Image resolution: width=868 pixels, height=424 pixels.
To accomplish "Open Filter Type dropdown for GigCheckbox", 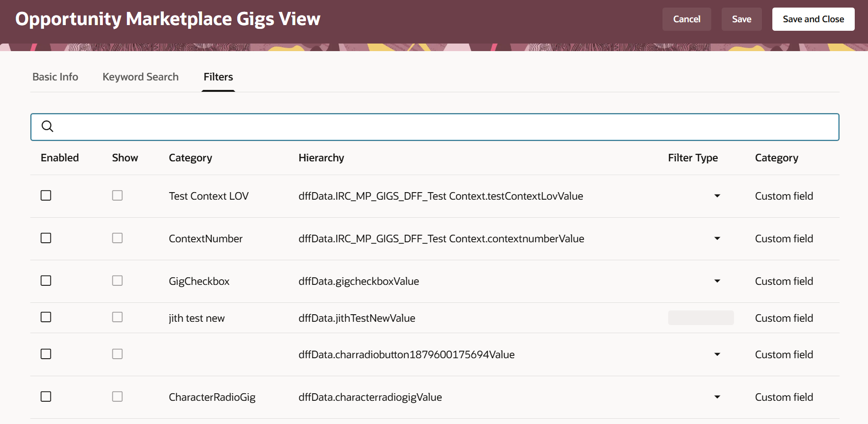I will tap(717, 281).
